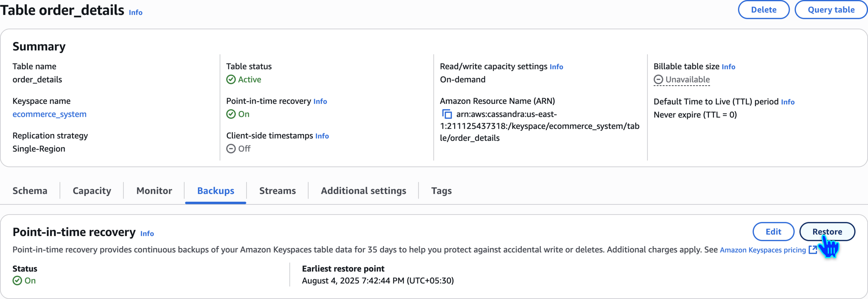The image size is (868, 299).
Task: Click Info beside Summary Point-in-time recovery
Action: [x=320, y=102]
